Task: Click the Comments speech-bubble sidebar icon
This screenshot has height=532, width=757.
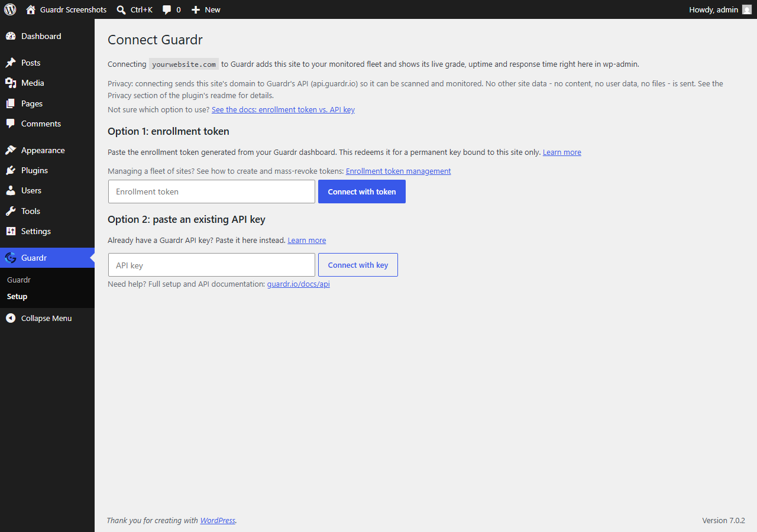Action: [11, 124]
